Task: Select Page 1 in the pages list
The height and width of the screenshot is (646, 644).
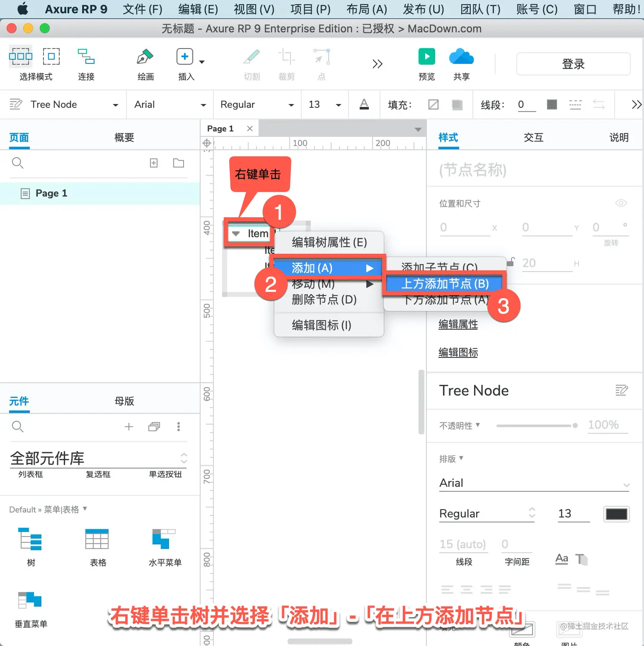Action: pyautogui.click(x=100, y=193)
